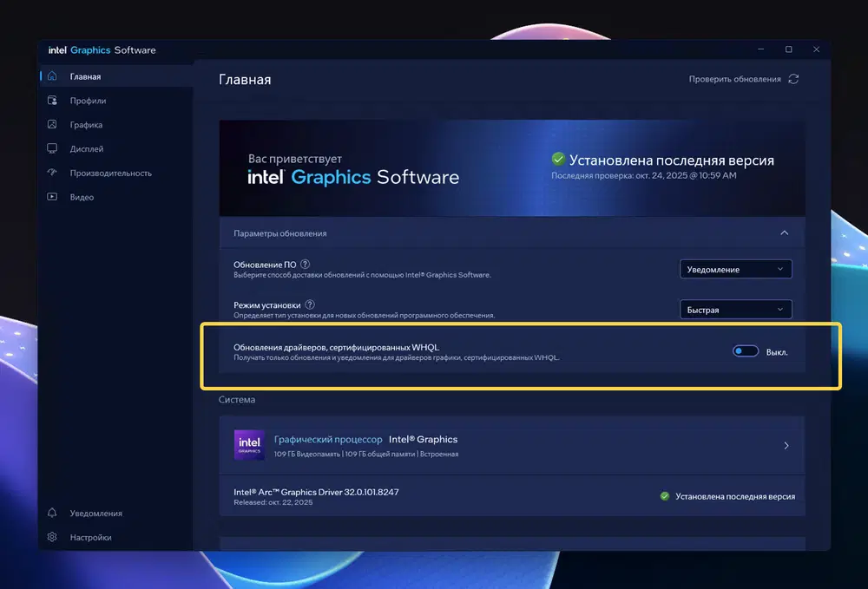Click the Последняя проверка date text

(x=644, y=175)
